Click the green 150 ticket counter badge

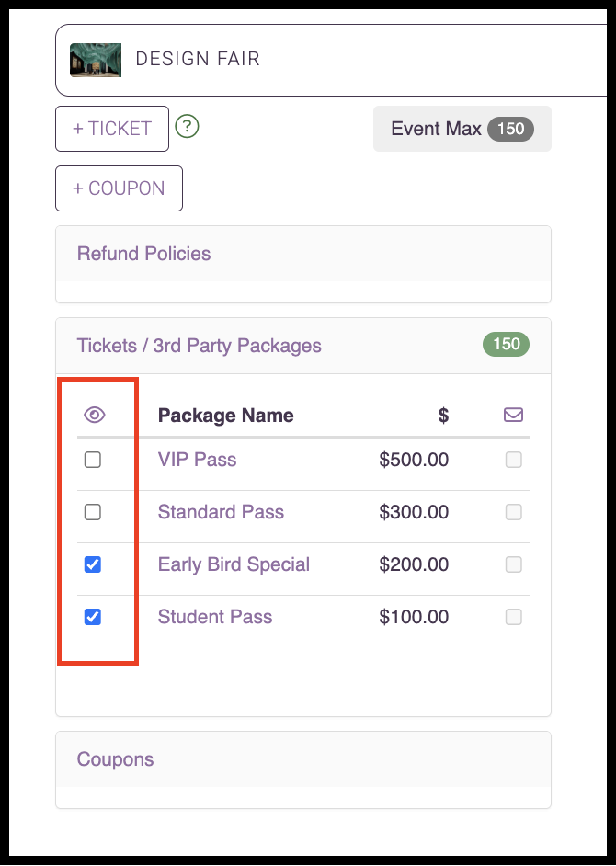[506, 344]
